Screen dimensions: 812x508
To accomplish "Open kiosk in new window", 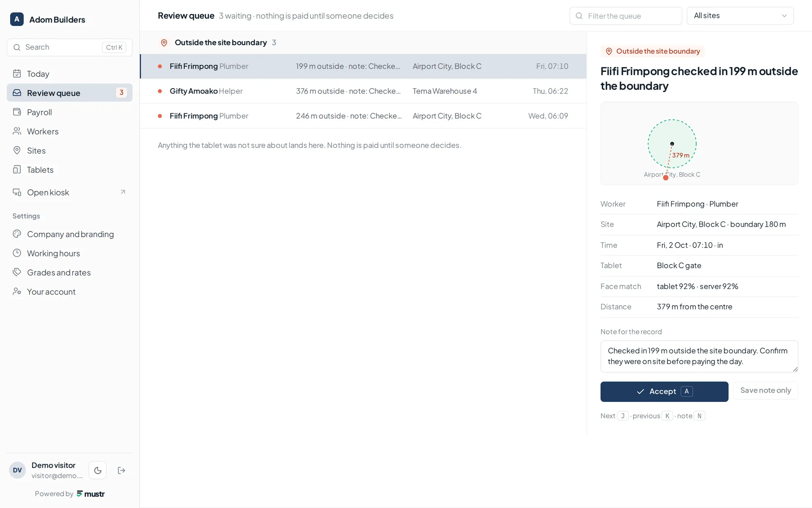I will [x=69, y=192].
